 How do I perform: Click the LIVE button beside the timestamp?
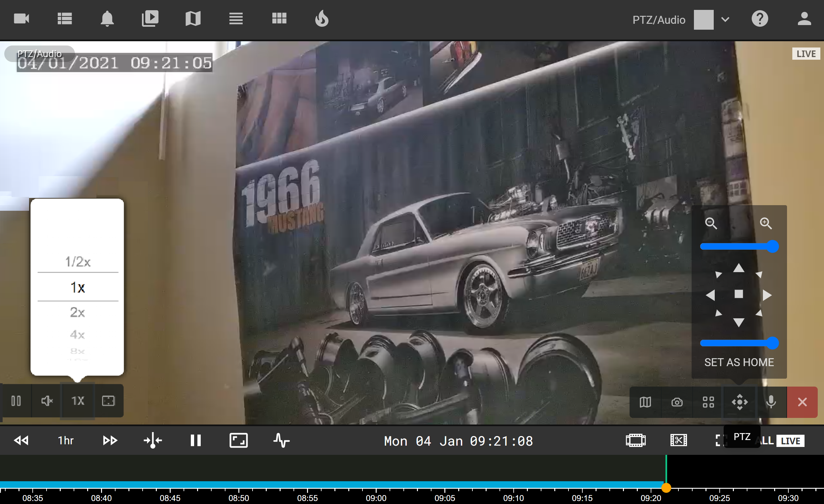[x=790, y=441]
